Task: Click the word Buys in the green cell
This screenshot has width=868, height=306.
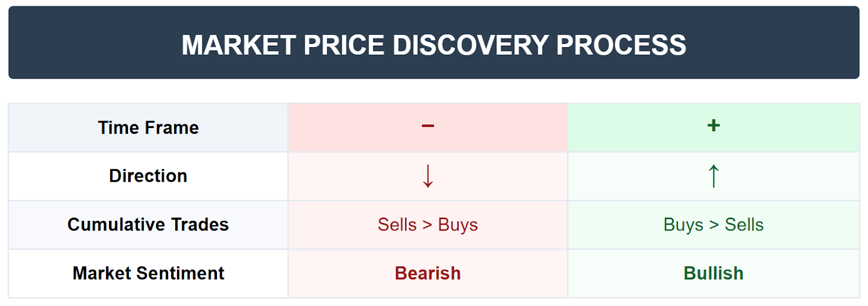Action: coord(683,225)
